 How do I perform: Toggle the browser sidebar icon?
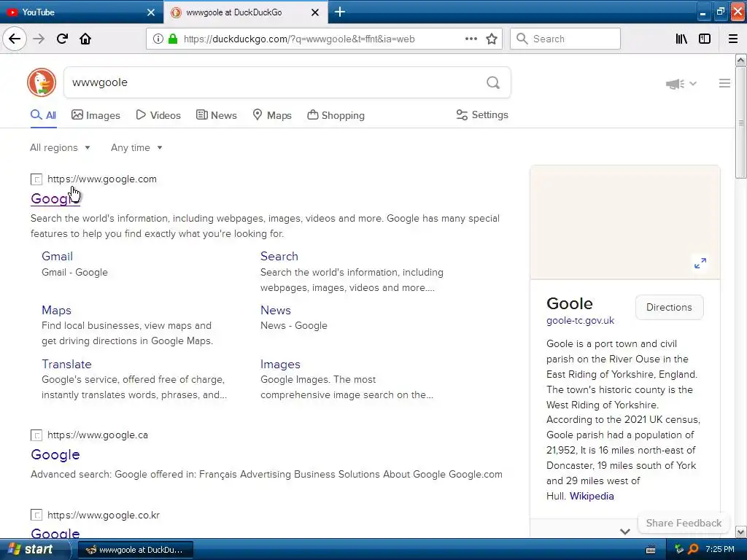pyautogui.click(x=705, y=39)
